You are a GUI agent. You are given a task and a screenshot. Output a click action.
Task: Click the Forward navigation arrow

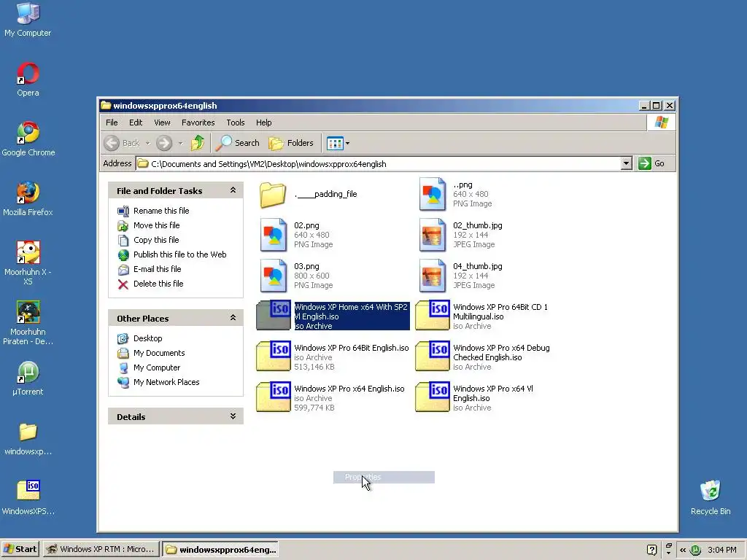pos(164,143)
